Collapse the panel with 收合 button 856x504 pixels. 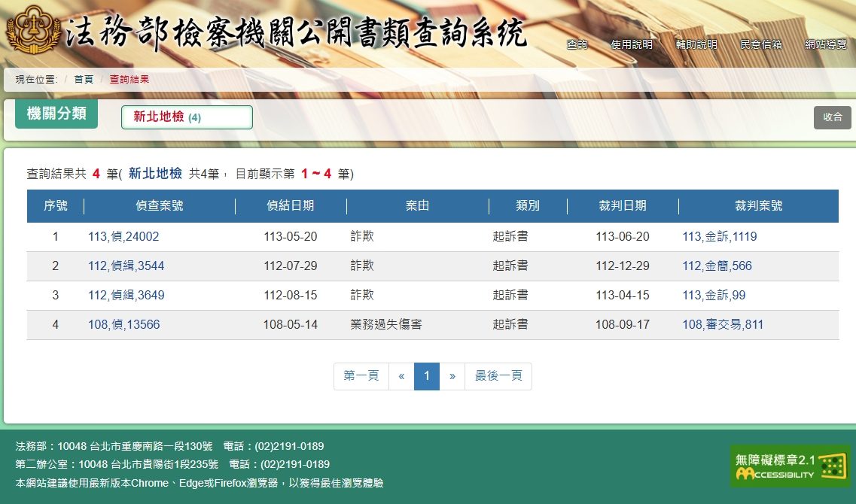(832, 117)
